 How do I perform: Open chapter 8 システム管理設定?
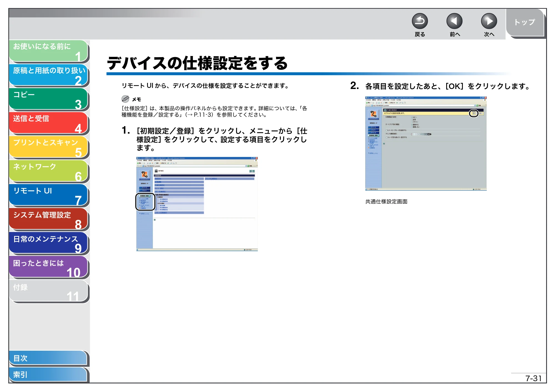[49, 219]
